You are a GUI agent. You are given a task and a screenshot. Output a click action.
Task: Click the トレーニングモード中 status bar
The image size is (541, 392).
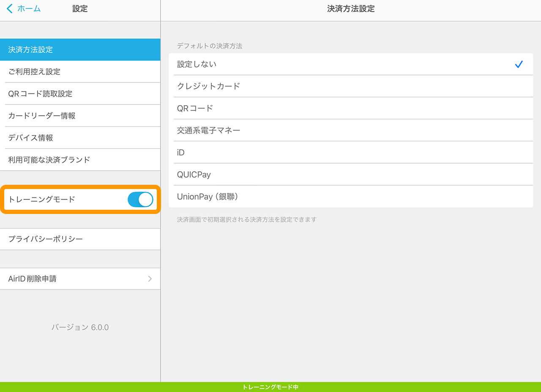click(x=270, y=386)
